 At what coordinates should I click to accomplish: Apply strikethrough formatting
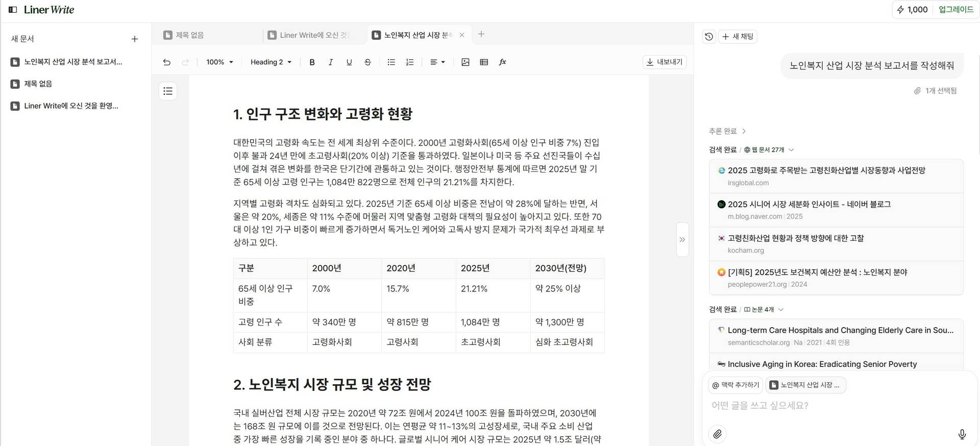click(367, 62)
